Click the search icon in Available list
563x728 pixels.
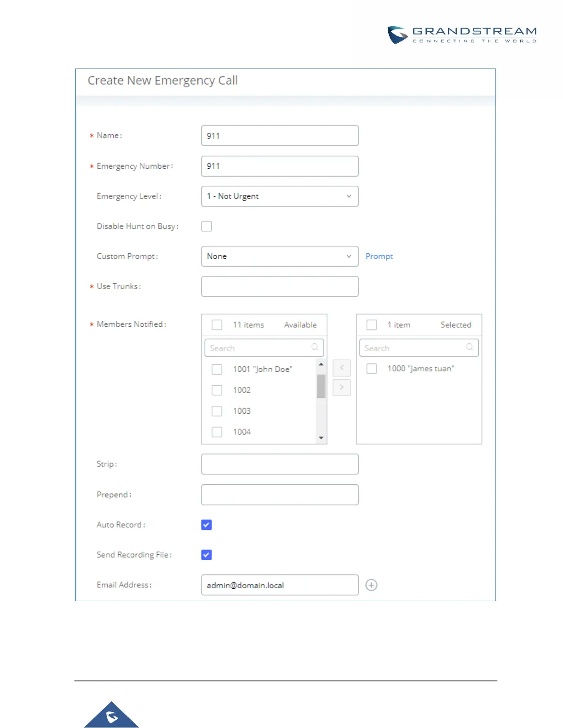(315, 347)
